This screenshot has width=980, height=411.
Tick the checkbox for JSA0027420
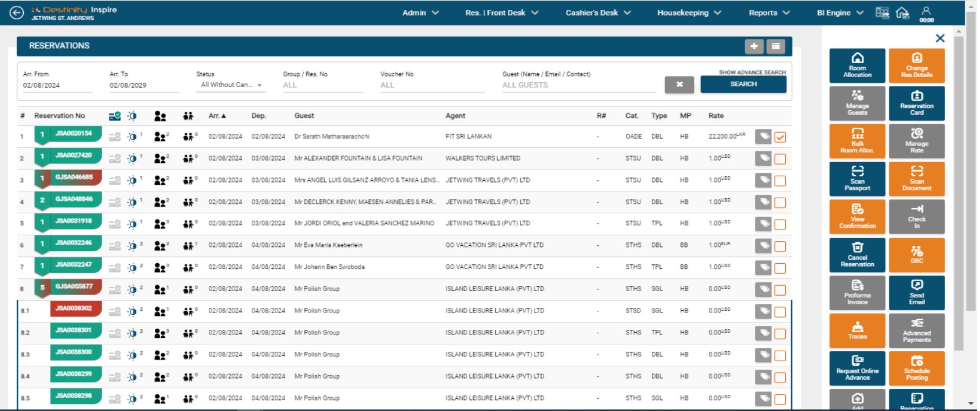pos(780,159)
